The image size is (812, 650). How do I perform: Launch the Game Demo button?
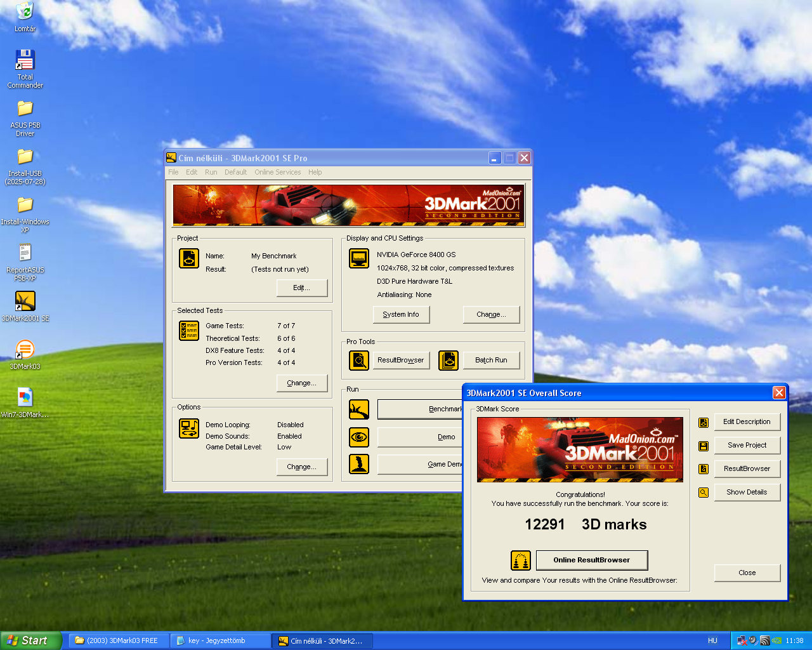coord(420,464)
